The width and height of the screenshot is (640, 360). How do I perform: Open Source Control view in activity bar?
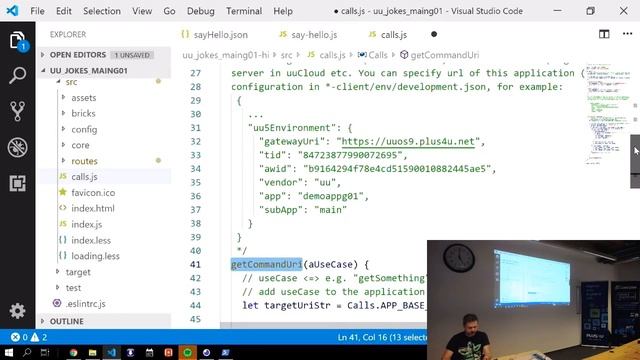pyautogui.click(x=18, y=111)
